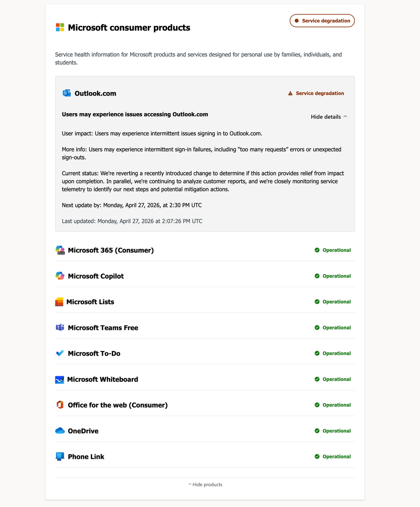Expand the OneDrive product row
The image size is (420, 507).
click(83, 431)
